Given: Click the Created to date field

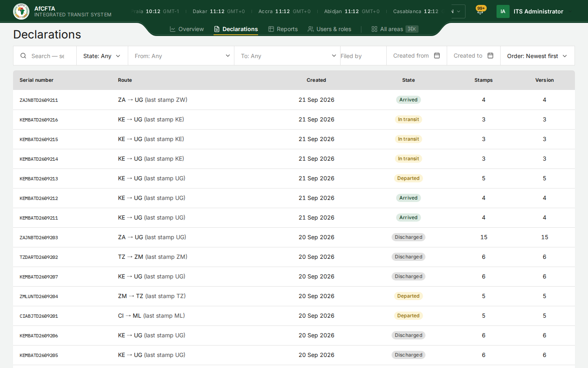Looking at the screenshot, I should pos(474,56).
